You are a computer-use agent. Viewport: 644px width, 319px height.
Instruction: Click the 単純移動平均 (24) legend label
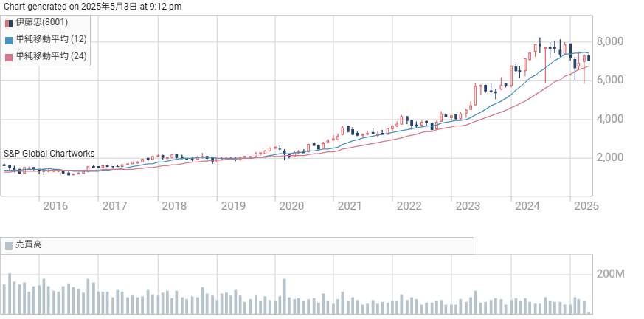[51, 56]
